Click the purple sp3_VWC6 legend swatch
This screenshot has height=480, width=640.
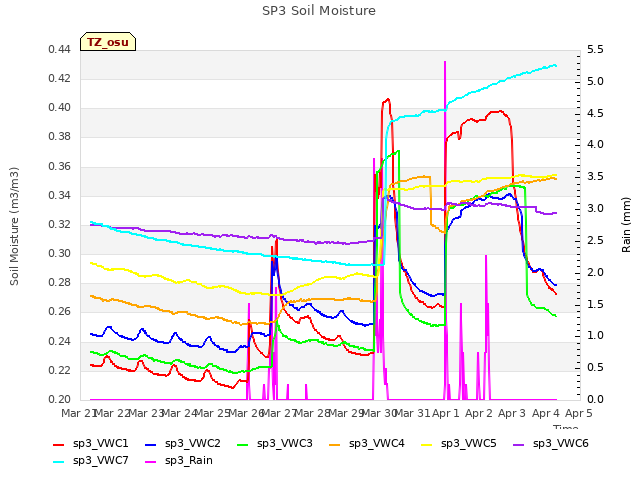coord(519,444)
